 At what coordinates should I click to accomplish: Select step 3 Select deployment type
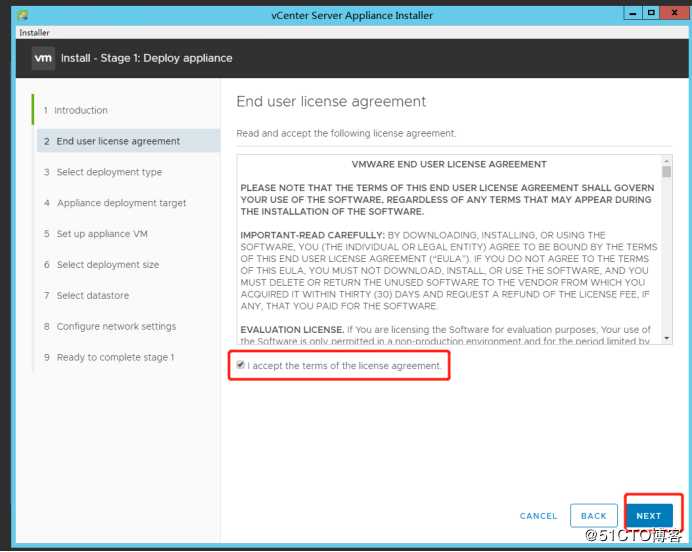[x=103, y=172]
